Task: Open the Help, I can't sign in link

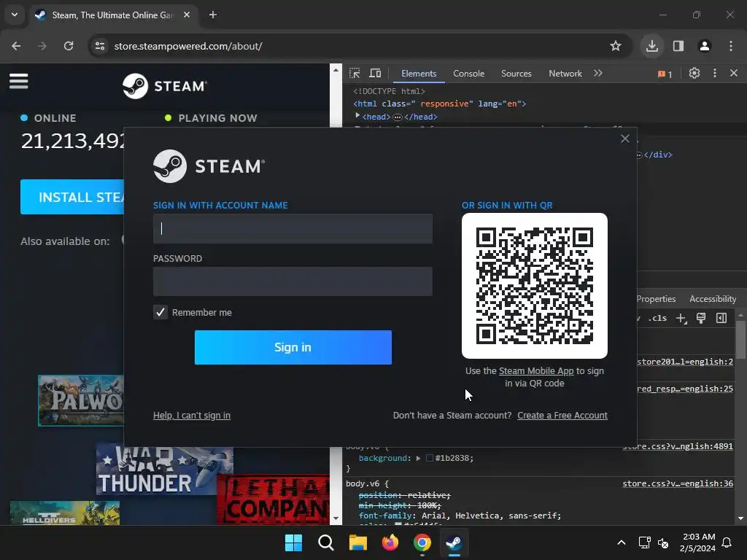Action: coord(192,415)
